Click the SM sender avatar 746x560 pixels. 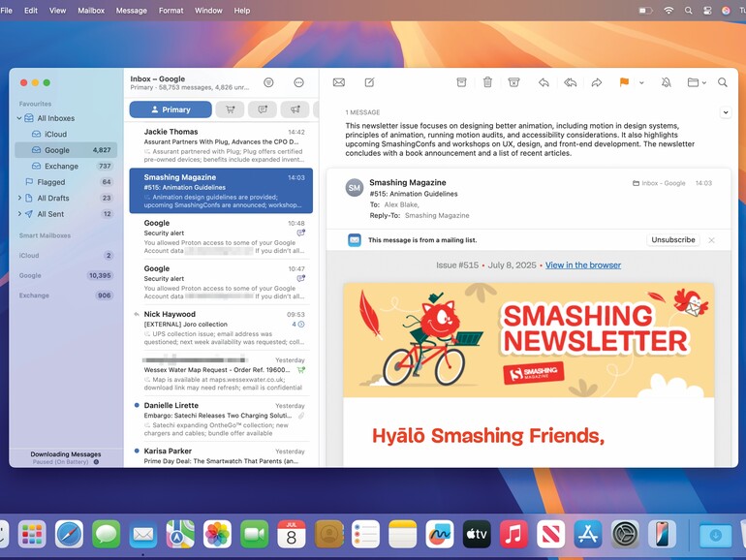point(355,188)
